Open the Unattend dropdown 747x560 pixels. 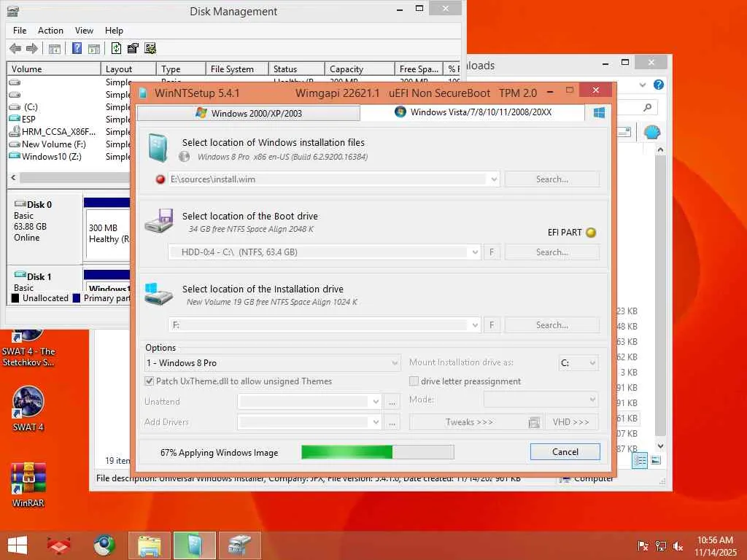click(376, 402)
